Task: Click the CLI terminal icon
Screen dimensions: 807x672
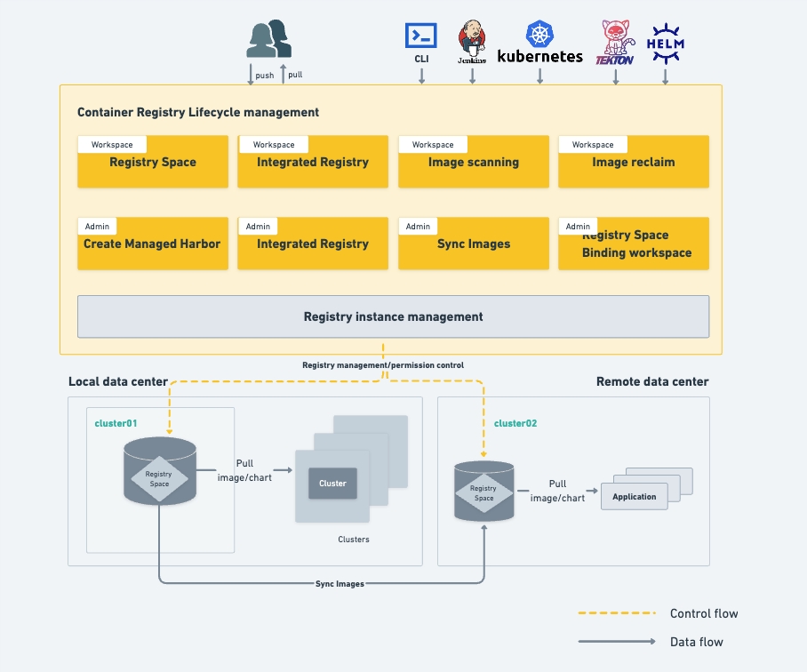Action: pos(421,36)
